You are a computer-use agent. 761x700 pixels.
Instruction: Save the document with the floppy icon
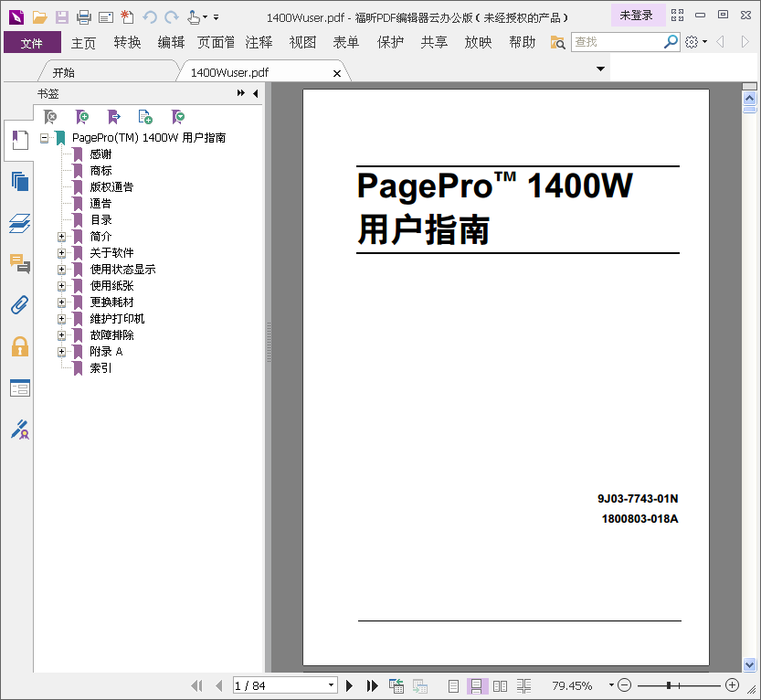[x=61, y=17]
